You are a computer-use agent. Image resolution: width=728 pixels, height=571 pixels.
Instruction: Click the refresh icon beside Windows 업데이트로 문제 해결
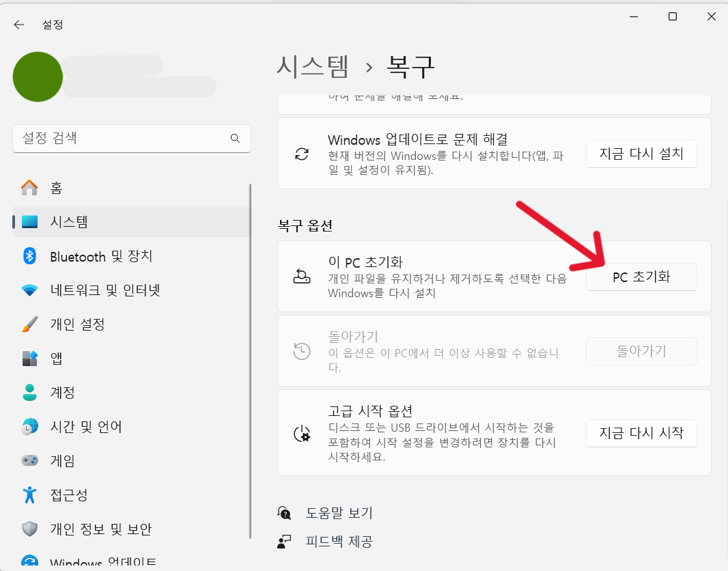(302, 154)
